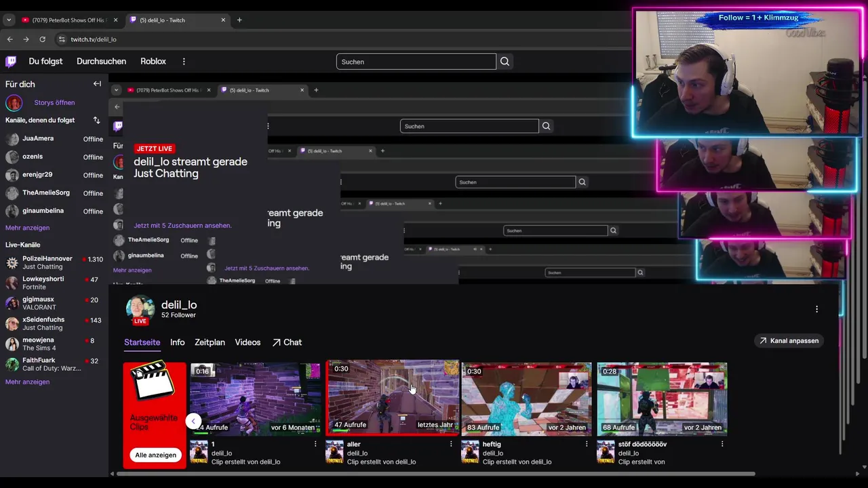This screenshot has height=488, width=868.
Task: Open options for clip "stöf dödööööv"
Action: point(722,445)
